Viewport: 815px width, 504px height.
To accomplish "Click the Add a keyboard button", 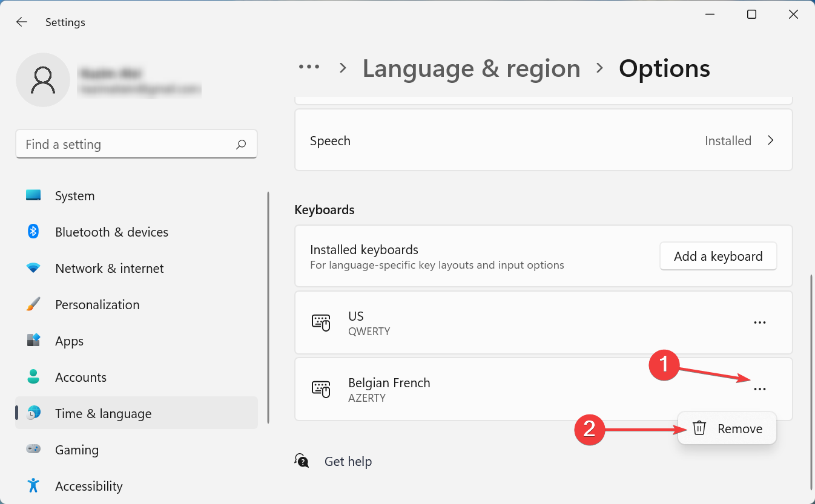I will (718, 257).
